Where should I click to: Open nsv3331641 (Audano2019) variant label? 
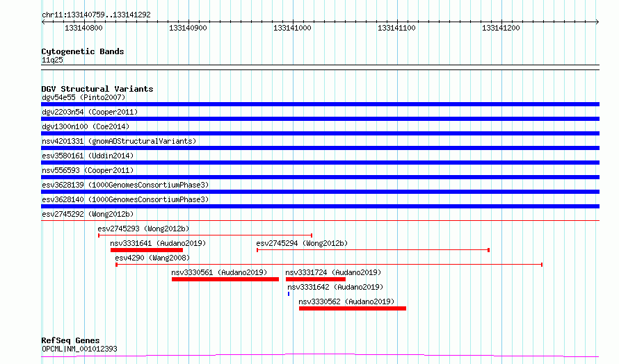pos(158,243)
